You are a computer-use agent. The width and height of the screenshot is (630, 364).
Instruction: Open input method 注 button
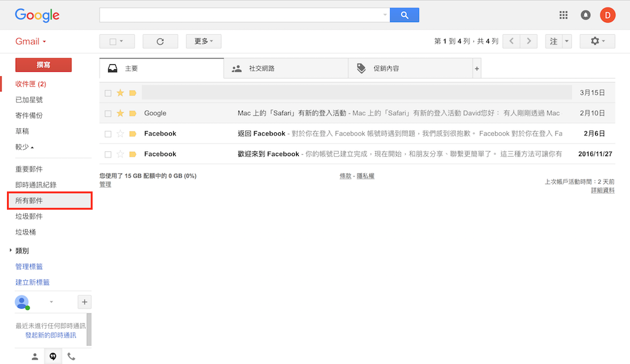554,42
